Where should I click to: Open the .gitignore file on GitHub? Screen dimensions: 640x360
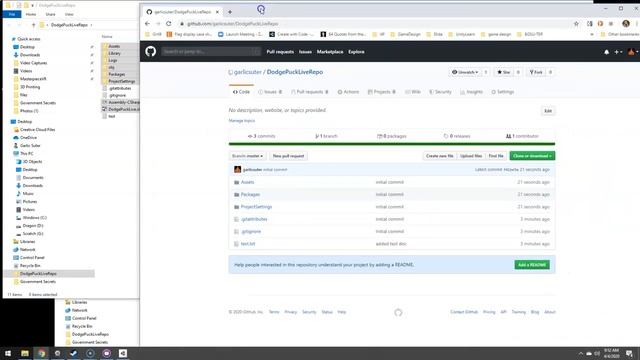[251, 231]
